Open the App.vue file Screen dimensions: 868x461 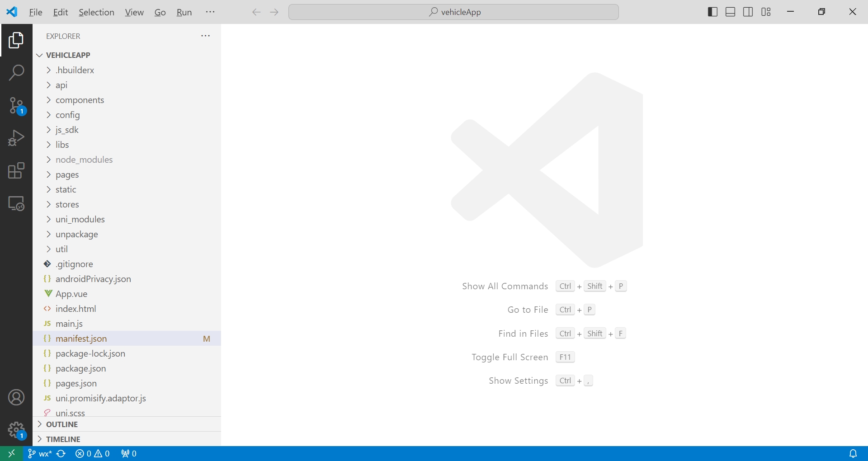[127, 294]
